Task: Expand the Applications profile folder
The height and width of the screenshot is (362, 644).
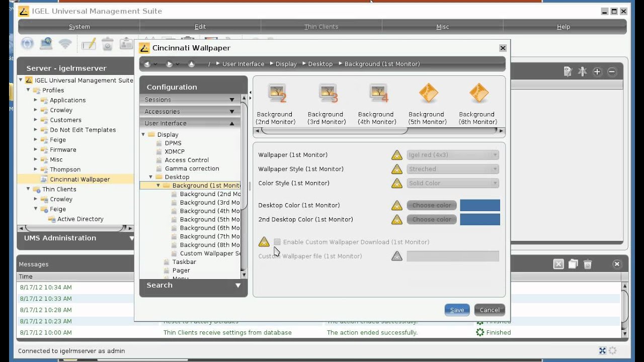Action: click(x=36, y=100)
